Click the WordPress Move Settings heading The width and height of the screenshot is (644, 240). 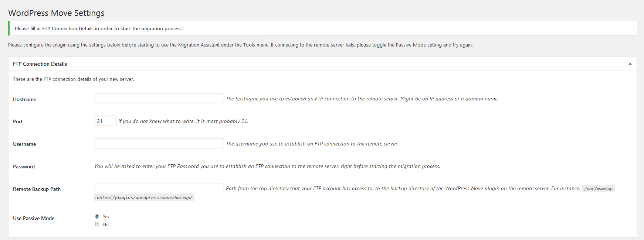coord(56,13)
